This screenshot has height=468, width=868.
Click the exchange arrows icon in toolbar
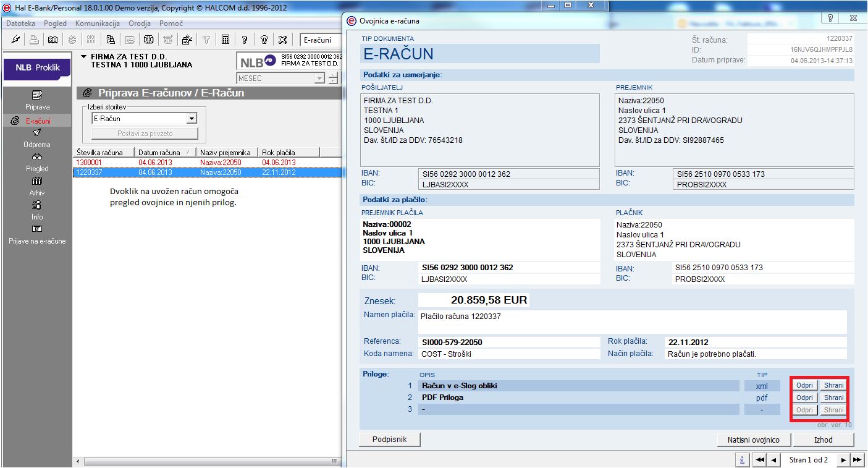(x=167, y=40)
